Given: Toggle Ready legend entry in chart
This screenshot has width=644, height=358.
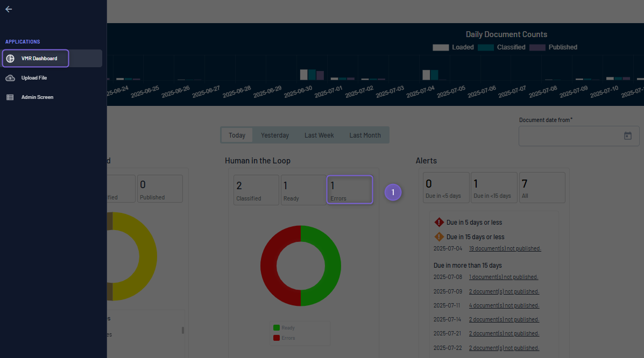Looking at the screenshot, I should pos(284,327).
